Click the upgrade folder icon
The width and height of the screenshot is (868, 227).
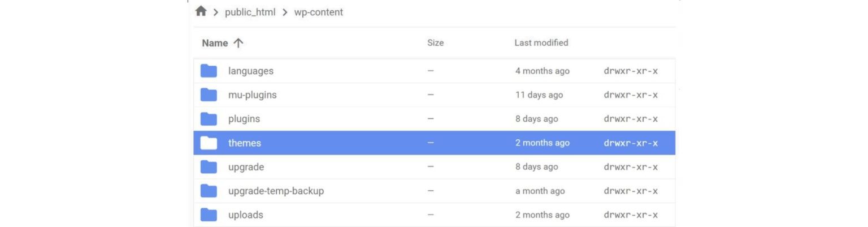(209, 167)
